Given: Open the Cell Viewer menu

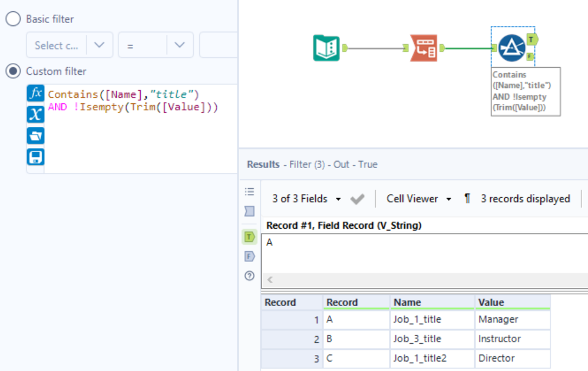Looking at the screenshot, I should 417,199.
